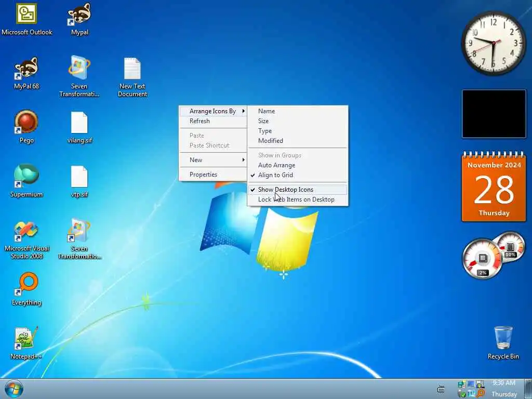Image resolution: width=532 pixels, height=399 pixels.
Task: Click the grayed Show in Groups option
Action: click(298, 155)
